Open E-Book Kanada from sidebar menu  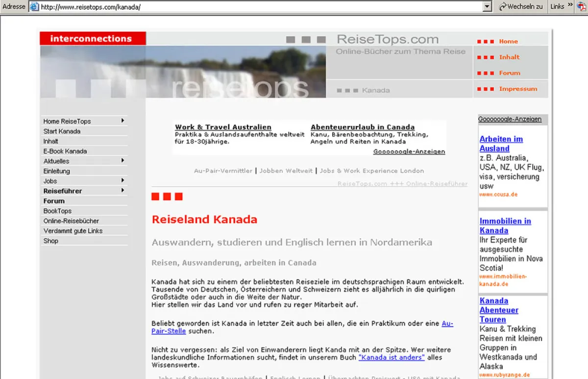tap(65, 152)
